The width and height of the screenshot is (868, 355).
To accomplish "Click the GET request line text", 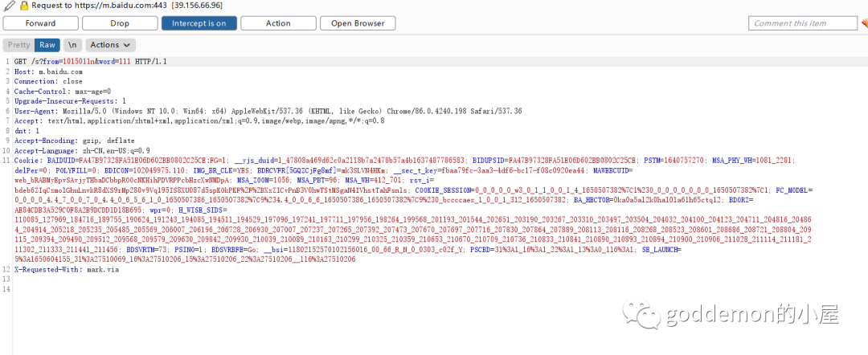I will (90, 62).
